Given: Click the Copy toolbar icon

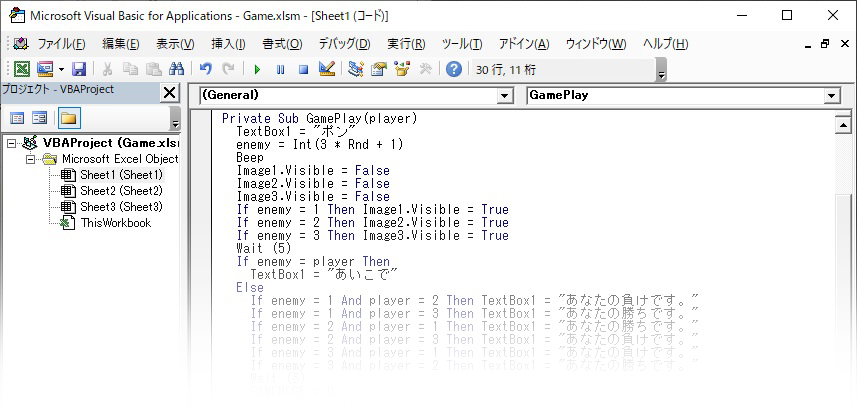Looking at the screenshot, I should coord(130,69).
